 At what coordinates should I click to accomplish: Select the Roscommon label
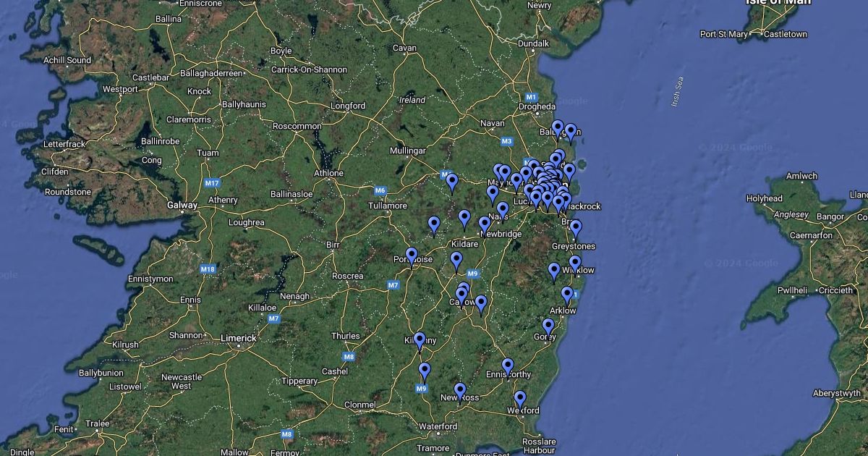tap(297, 126)
